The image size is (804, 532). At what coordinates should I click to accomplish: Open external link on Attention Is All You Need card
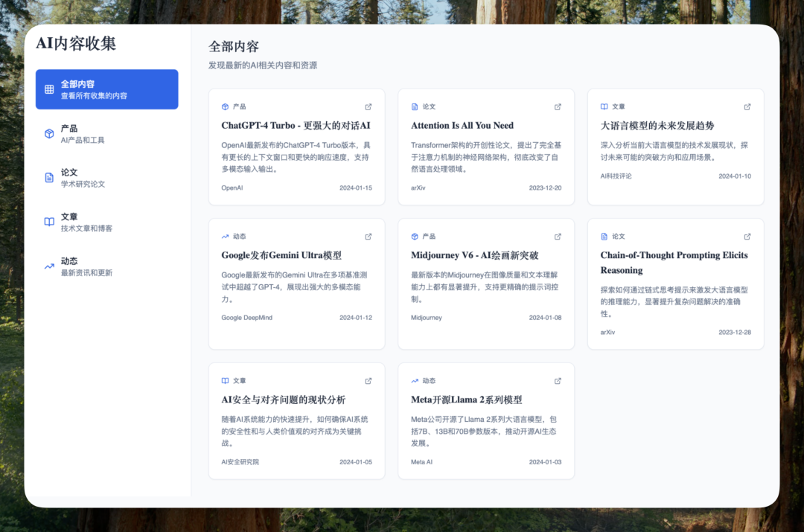coord(558,106)
